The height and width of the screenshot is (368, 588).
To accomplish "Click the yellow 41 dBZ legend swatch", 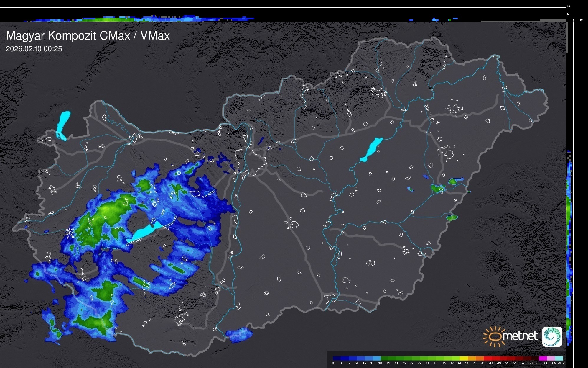I will point(464,358).
